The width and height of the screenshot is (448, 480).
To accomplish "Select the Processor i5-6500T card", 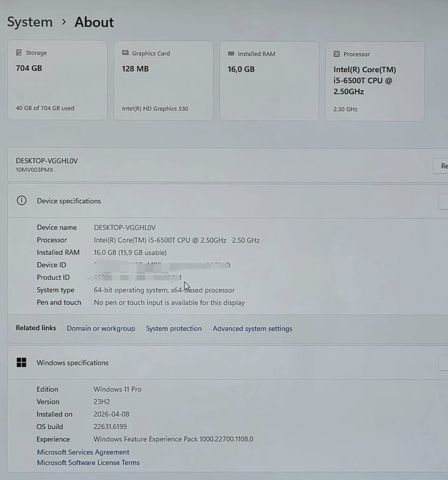I will click(375, 81).
